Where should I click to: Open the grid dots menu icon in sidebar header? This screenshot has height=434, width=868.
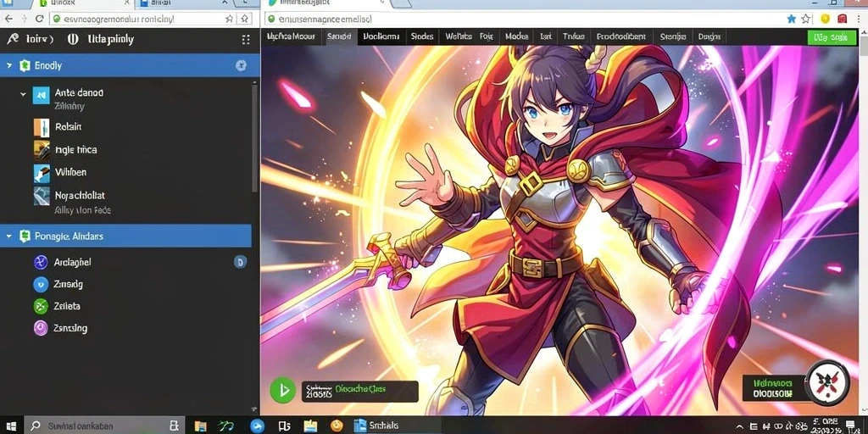(246, 40)
